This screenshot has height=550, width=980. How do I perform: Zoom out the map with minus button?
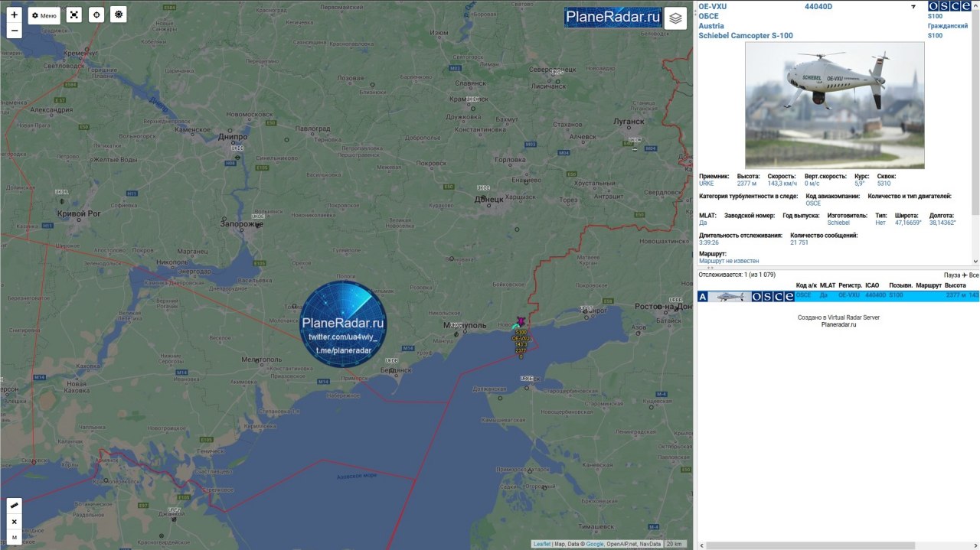click(x=14, y=31)
